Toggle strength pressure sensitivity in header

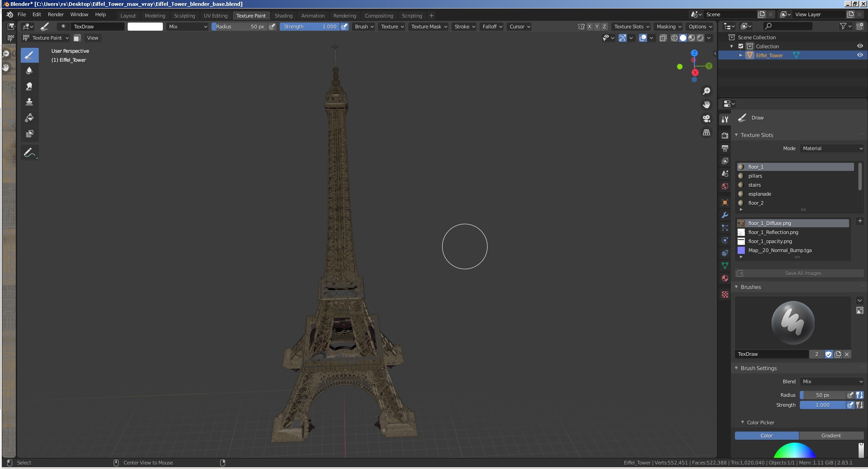click(344, 27)
